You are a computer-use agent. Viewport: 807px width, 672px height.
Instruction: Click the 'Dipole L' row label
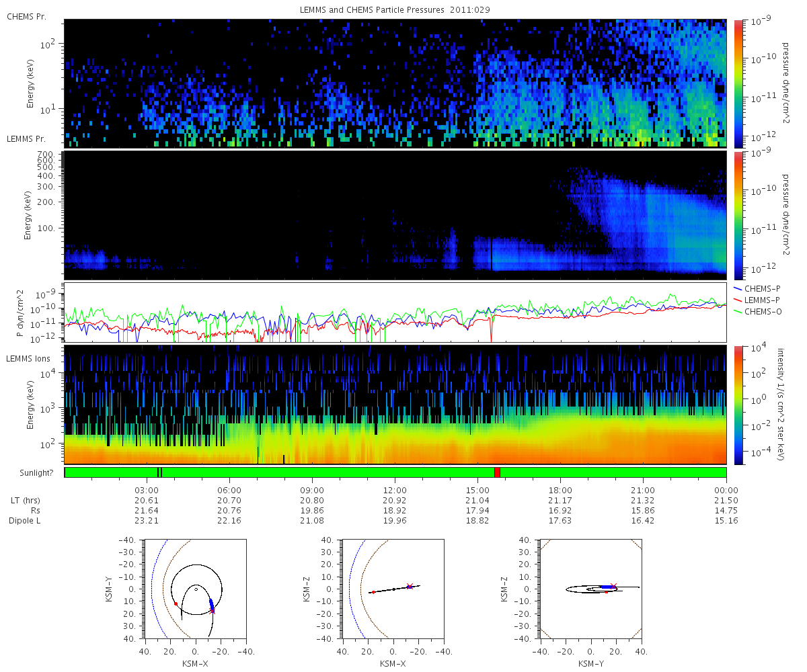pos(24,521)
